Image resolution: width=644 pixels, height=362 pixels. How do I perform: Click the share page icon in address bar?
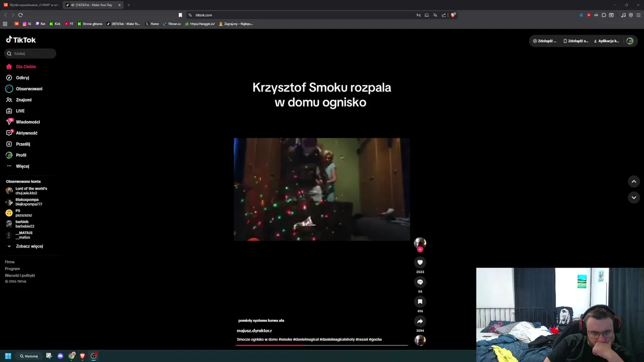tap(444, 15)
